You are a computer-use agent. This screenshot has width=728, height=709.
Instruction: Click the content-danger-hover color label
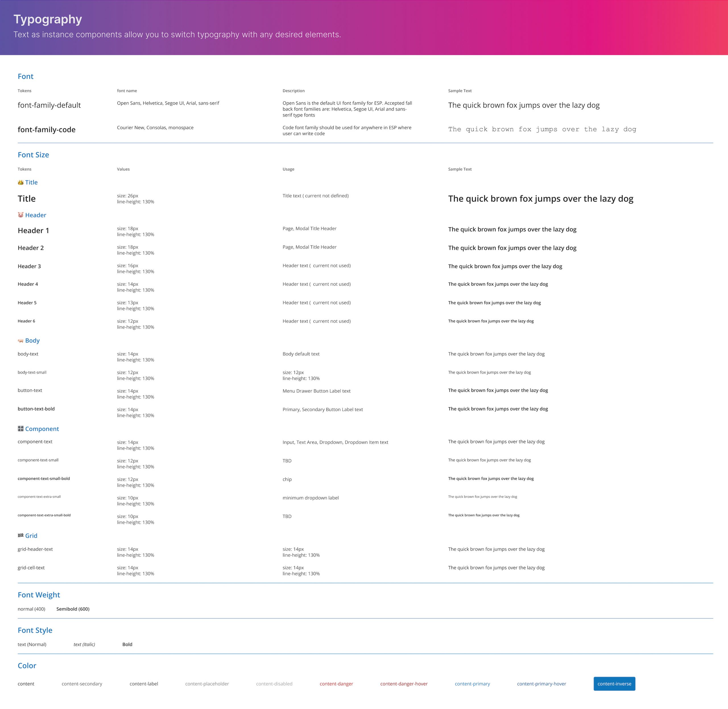404,684
